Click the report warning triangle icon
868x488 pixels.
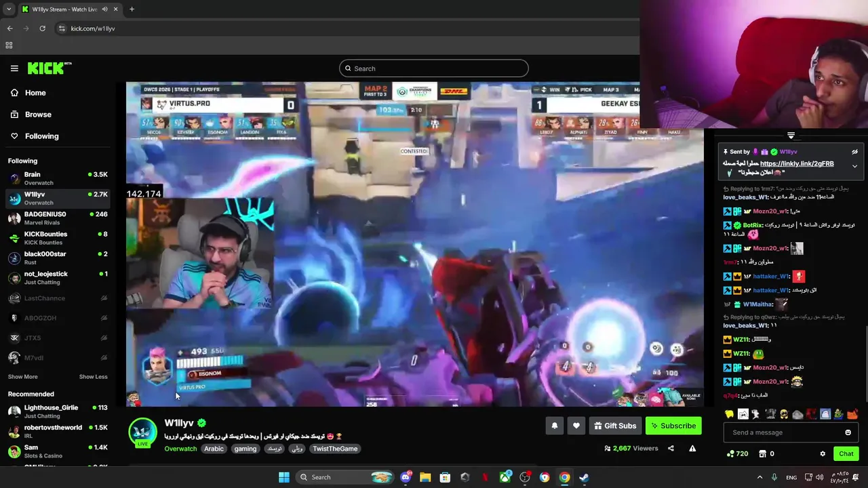(692, 448)
